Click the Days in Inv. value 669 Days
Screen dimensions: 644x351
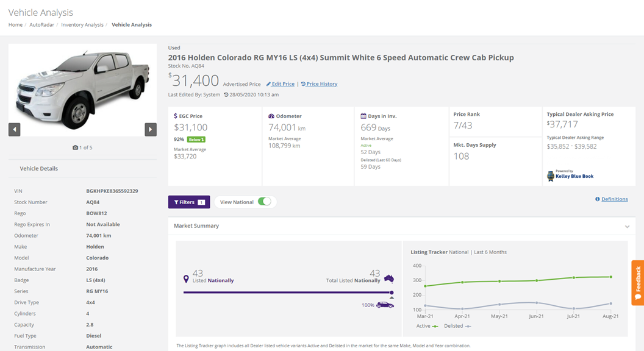click(x=376, y=128)
